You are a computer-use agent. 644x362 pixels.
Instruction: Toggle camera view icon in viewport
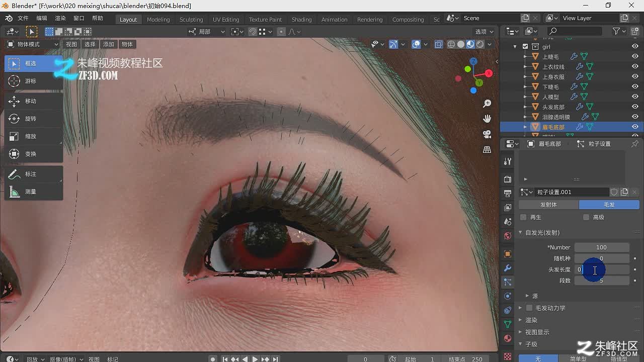coord(487,134)
